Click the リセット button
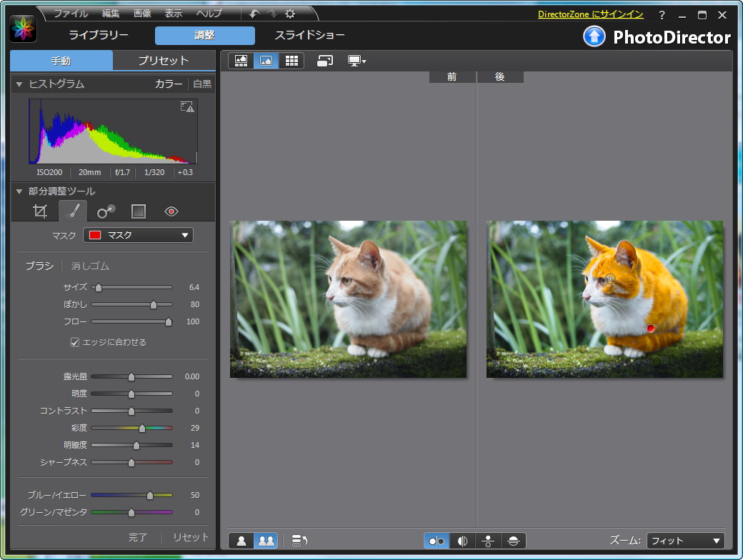 [190, 537]
